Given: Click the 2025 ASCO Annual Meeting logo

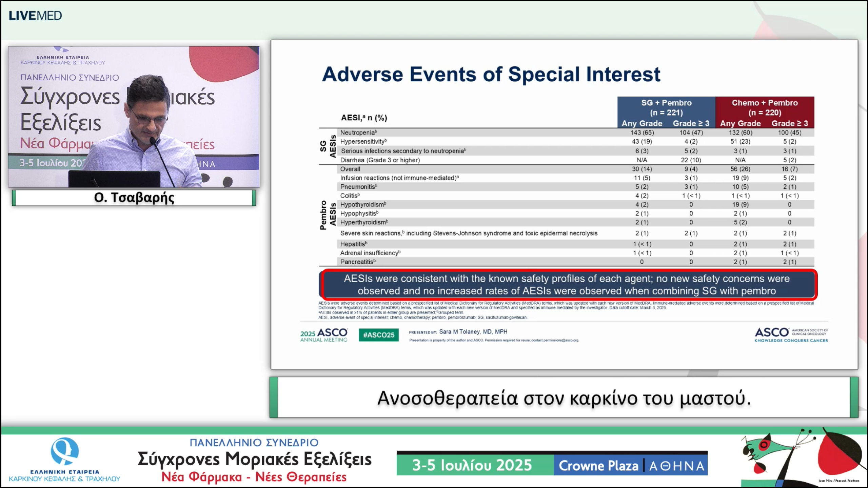Looking at the screenshot, I should [x=324, y=335].
